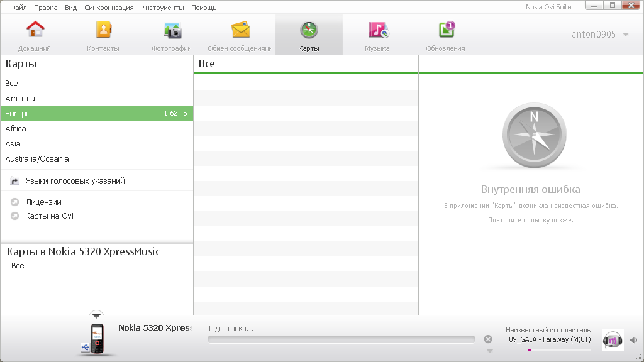Select the Музыка music icon
Image resolution: width=644 pixels, height=362 pixels.
click(x=377, y=30)
